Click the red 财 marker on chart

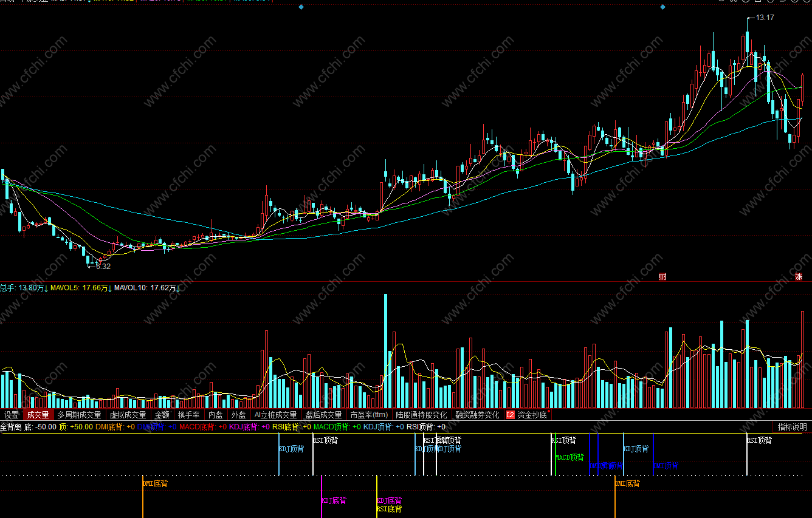662,277
